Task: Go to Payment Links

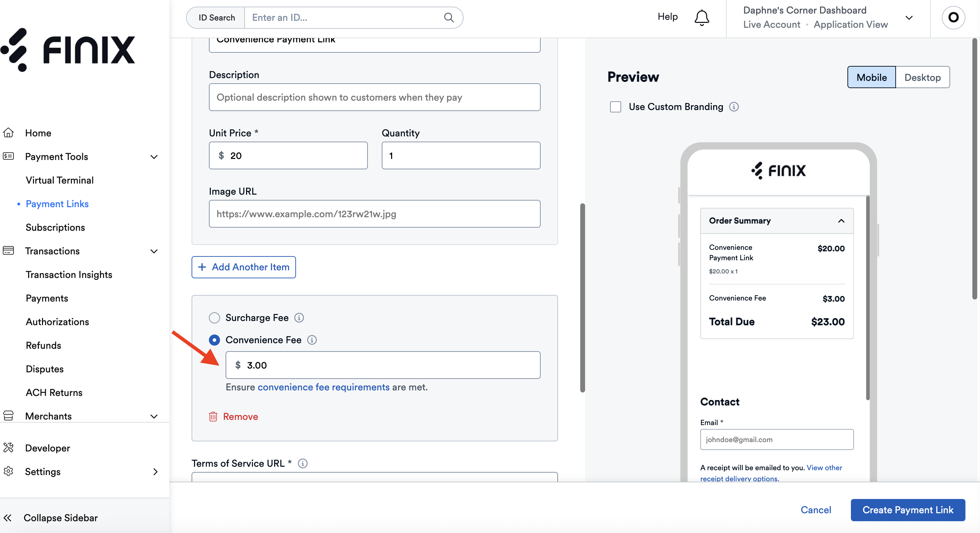Action: (57, 204)
